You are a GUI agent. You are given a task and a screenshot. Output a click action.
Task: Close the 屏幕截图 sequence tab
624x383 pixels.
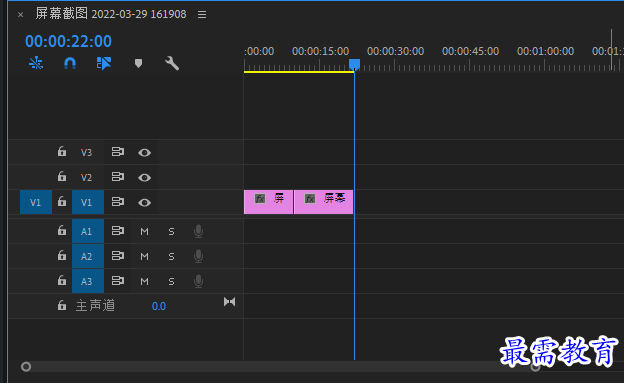tap(20, 15)
